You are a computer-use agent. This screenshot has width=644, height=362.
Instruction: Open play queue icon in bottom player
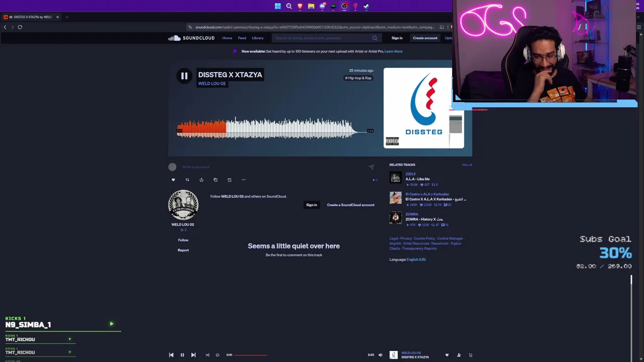(471, 355)
